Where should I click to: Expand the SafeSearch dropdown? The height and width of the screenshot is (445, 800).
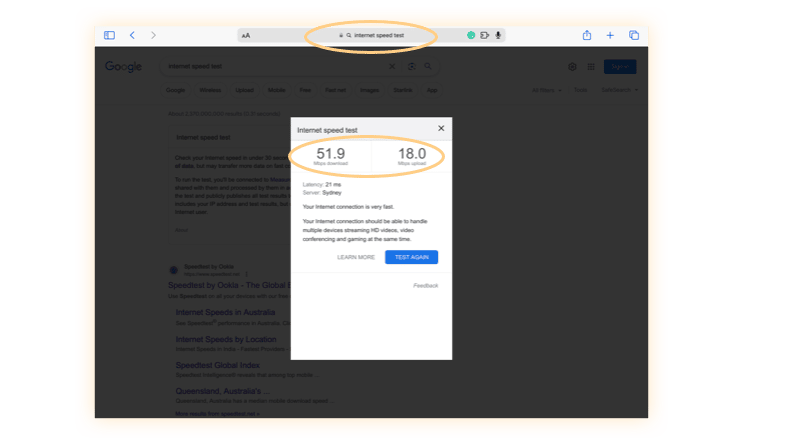point(619,90)
